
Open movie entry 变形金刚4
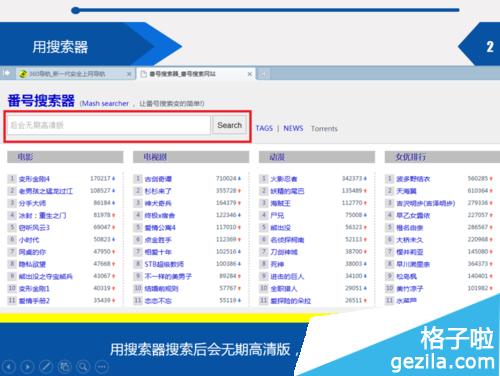[34, 179]
